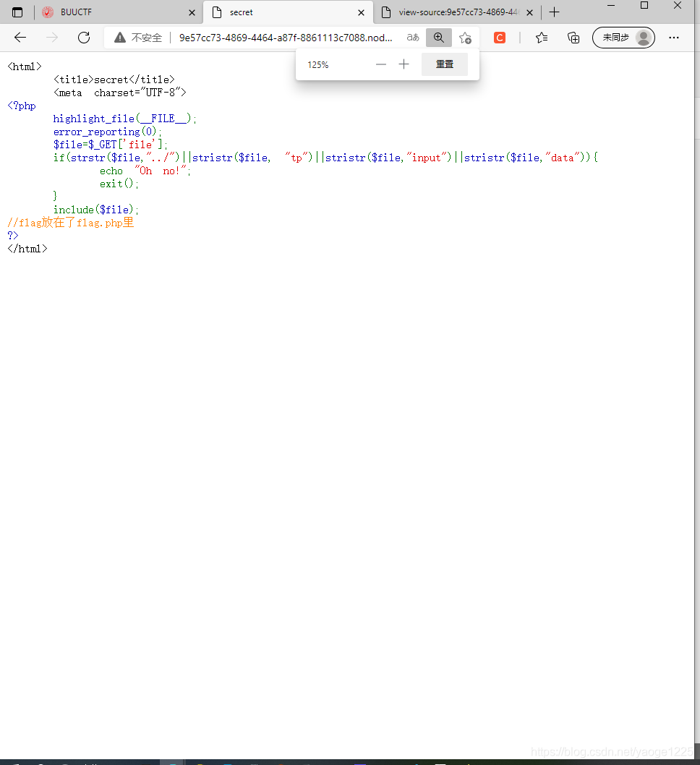Close the BUUCTF tab
The height and width of the screenshot is (765, 700).
point(192,13)
